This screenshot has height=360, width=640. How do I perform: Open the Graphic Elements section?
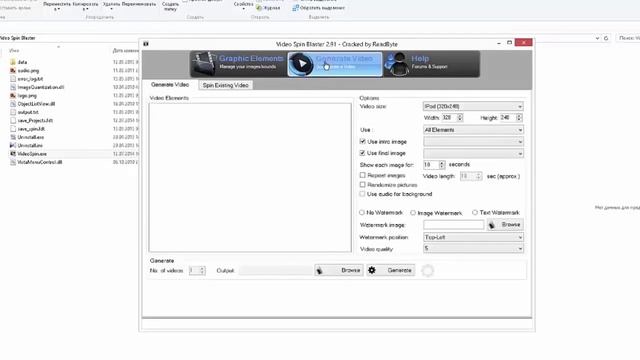(x=238, y=64)
